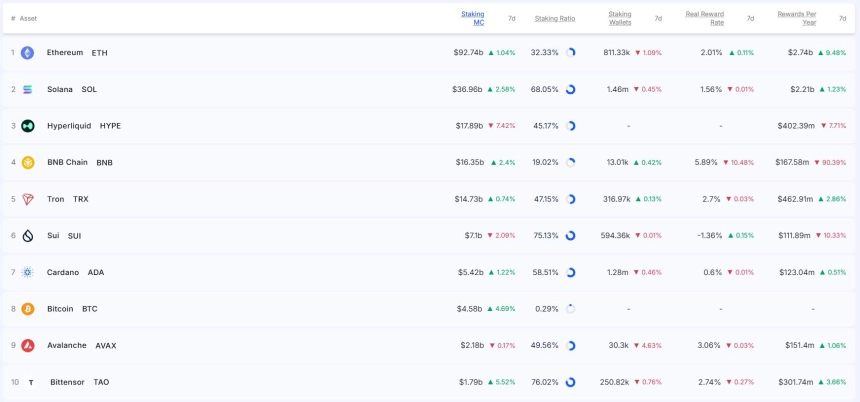860x402 pixels.
Task: Click the Ethereum logo icon
Action: pyautogui.click(x=27, y=53)
